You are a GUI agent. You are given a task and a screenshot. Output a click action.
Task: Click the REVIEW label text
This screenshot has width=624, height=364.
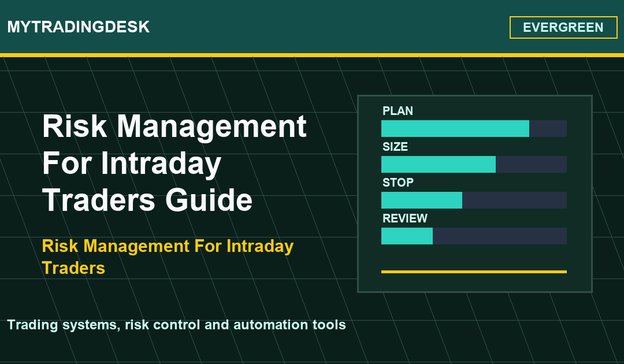coord(404,218)
